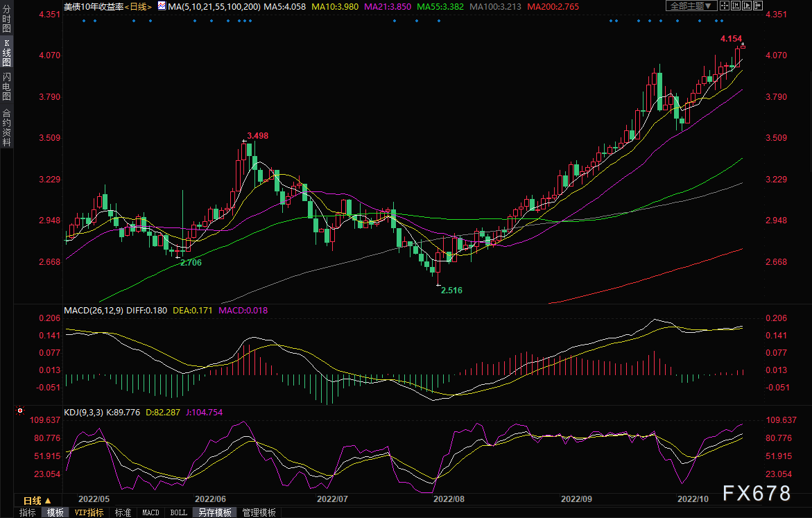Select the VIP指标 tab
Screen dimensions: 812x518
point(89,512)
